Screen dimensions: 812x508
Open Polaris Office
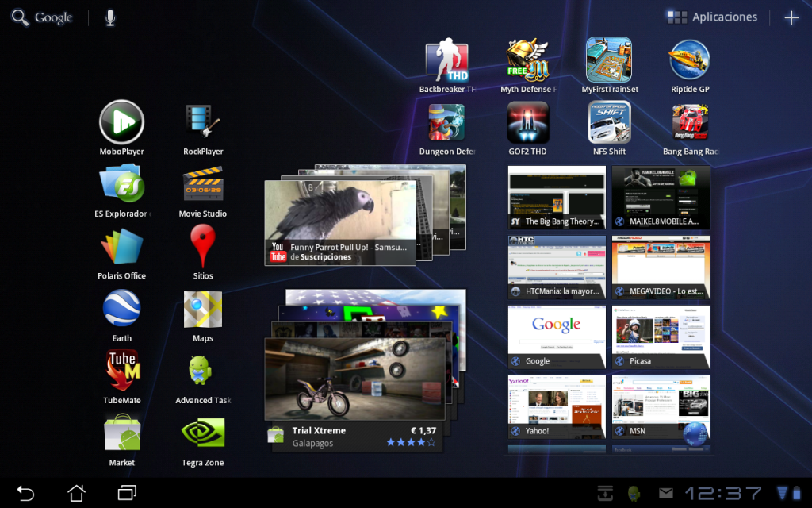[x=121, y=248]
